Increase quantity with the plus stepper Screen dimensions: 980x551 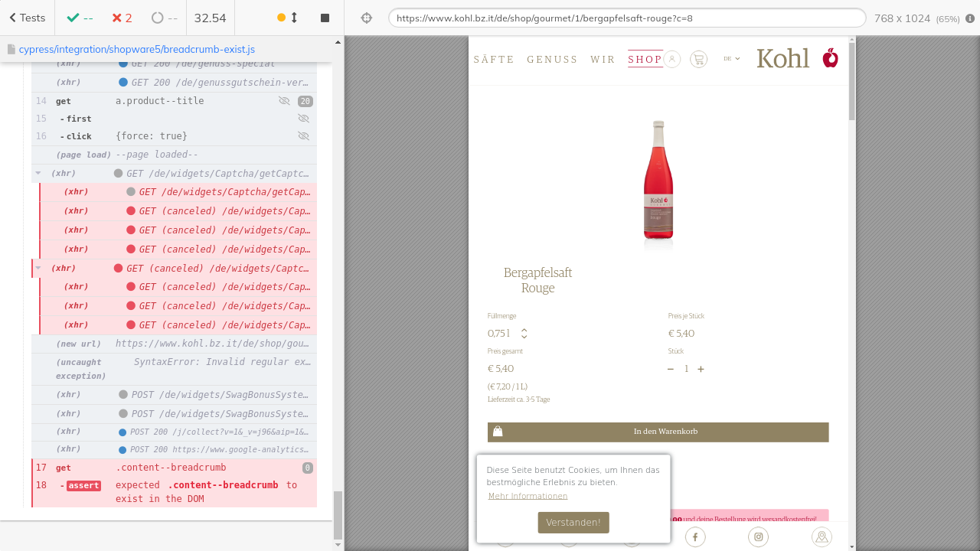coord(701,369)
